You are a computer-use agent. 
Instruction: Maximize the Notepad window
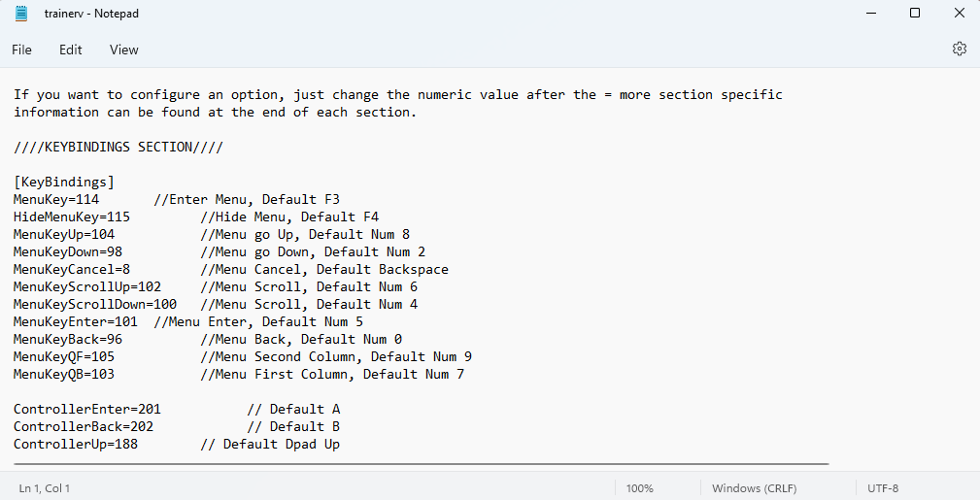pos(914,14)
